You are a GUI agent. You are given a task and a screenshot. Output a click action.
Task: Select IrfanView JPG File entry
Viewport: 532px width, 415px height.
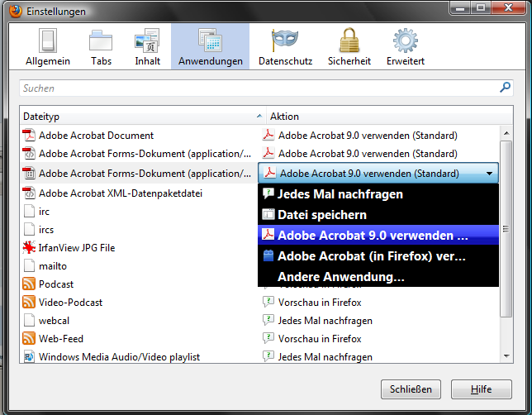139,248
